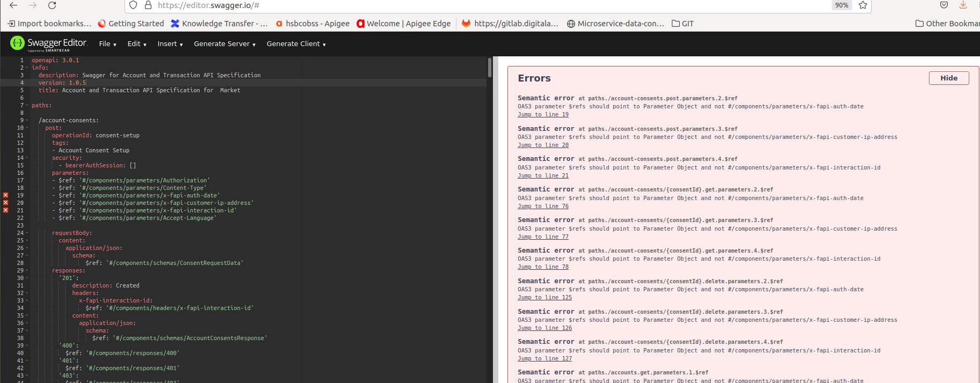This screenshot has height=383, width=980.
Task: Collapse the headers block at line 32
Action: [x=27, y=293]
